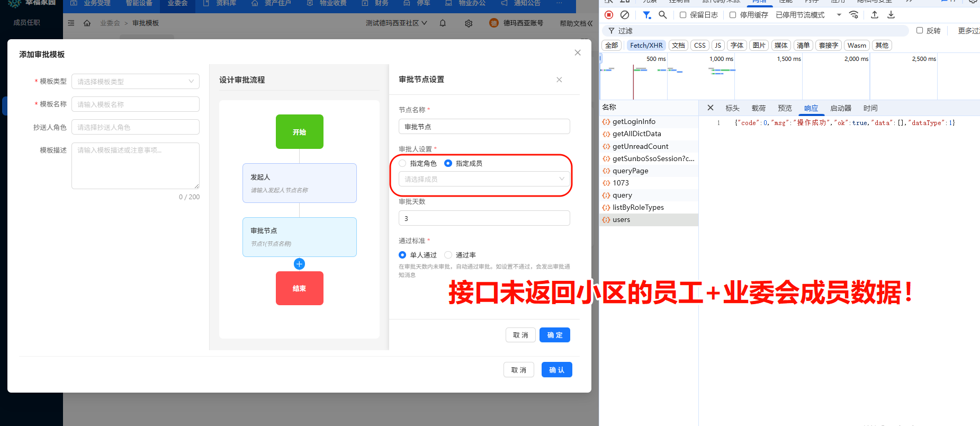Screen dimensions: 980x426
Task: Click the 取消 button in node settings
Action: click(520, 335)
